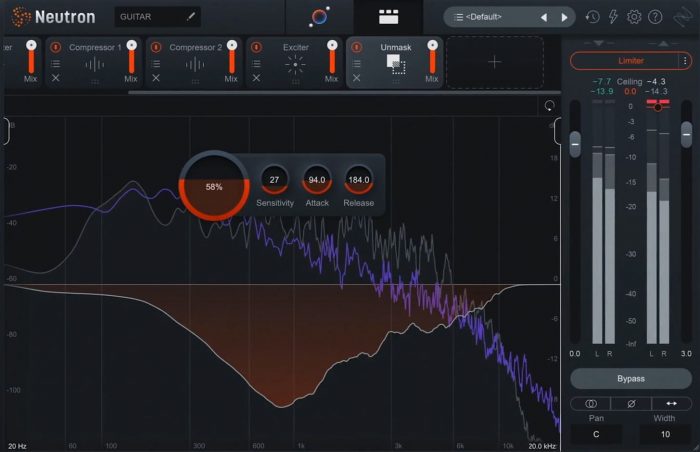Screen dimensions: 700x452
Task: Open Compressor 2 preset list icon
Action: tap(156, 63)
